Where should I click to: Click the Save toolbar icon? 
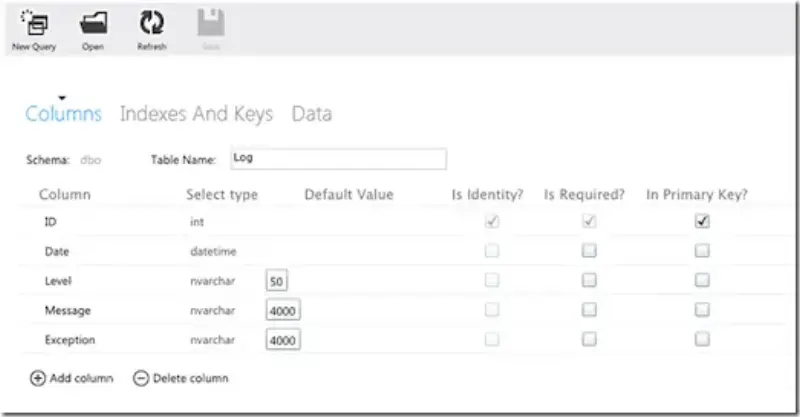point(210,23)
